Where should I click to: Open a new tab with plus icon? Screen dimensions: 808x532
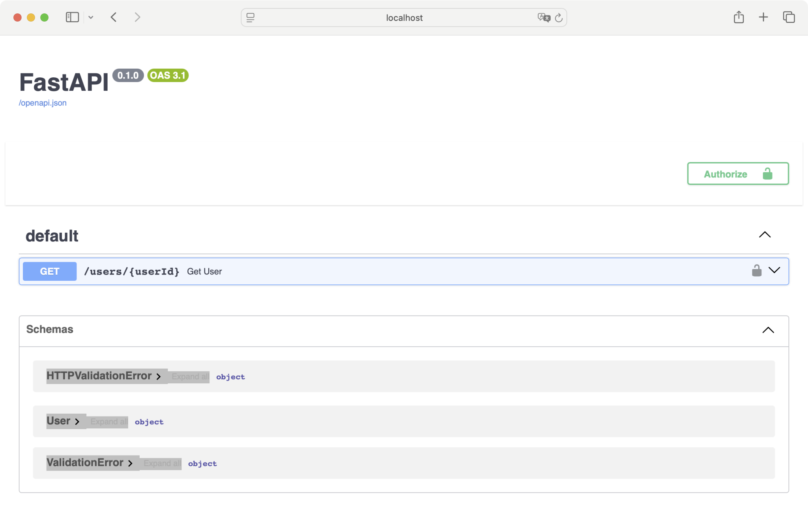763,17
